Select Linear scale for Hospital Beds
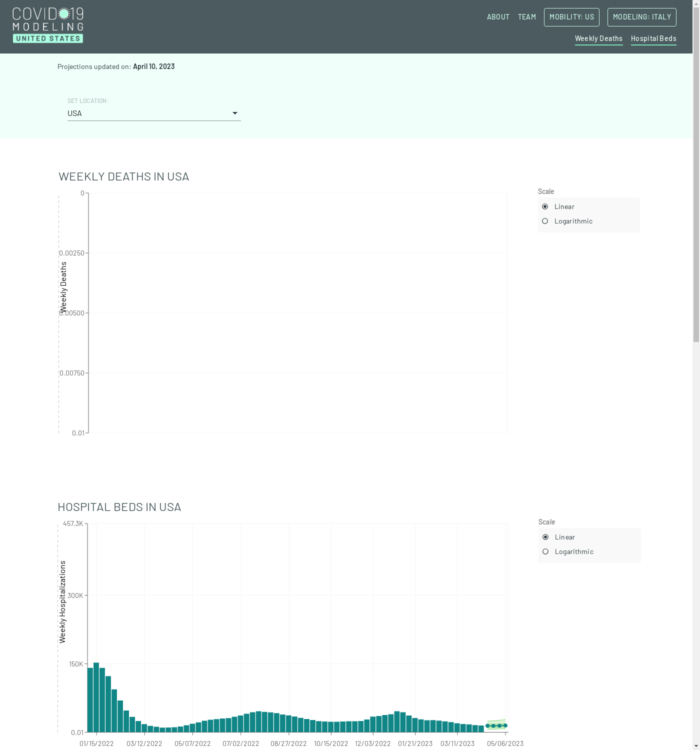This screenshot has width=700, height=750. click(545, 537)
